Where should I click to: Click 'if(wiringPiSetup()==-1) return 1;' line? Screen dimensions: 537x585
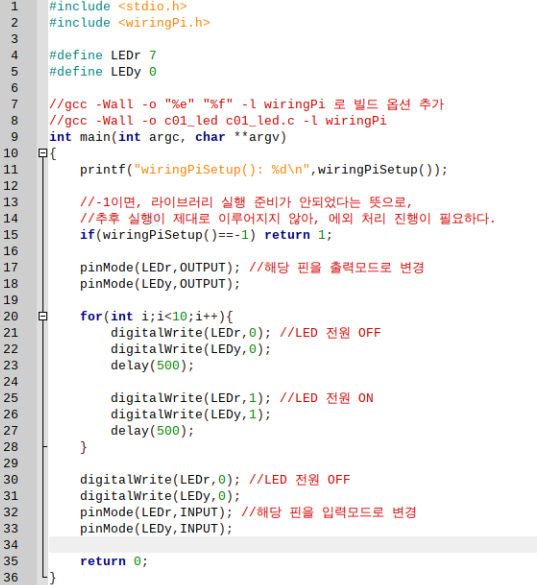coord(206,235)
